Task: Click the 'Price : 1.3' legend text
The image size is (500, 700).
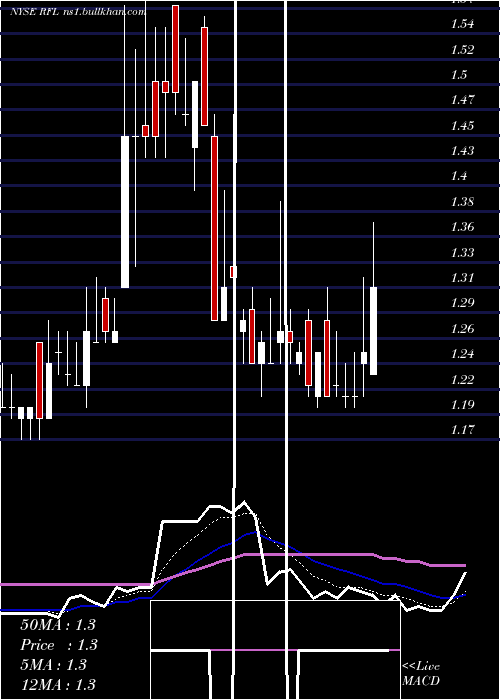Action: pyautogui.click(x=59, y=645)
